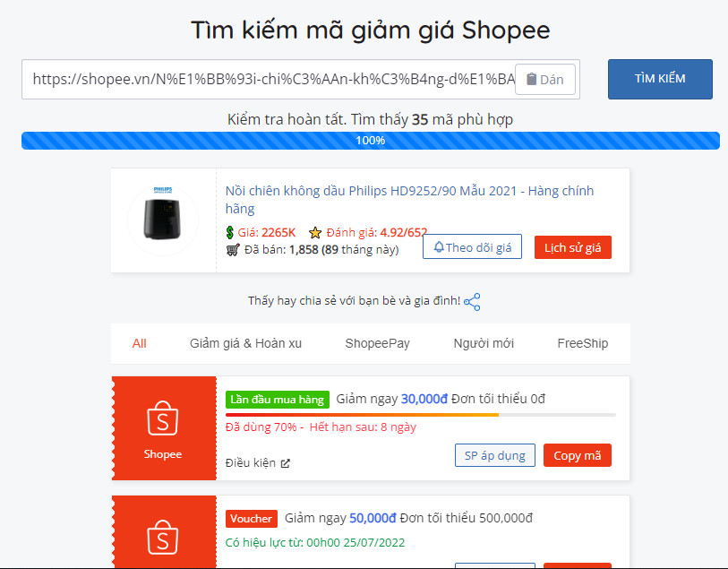Click the share icon beside the sharing text
The height and width of the screenshot is (569, 728).
[x=472, y=302]
